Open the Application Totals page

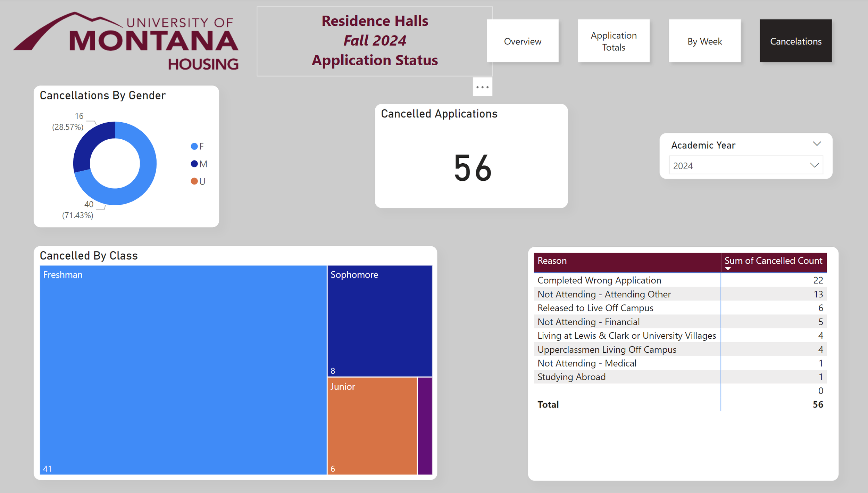[614, 41]
